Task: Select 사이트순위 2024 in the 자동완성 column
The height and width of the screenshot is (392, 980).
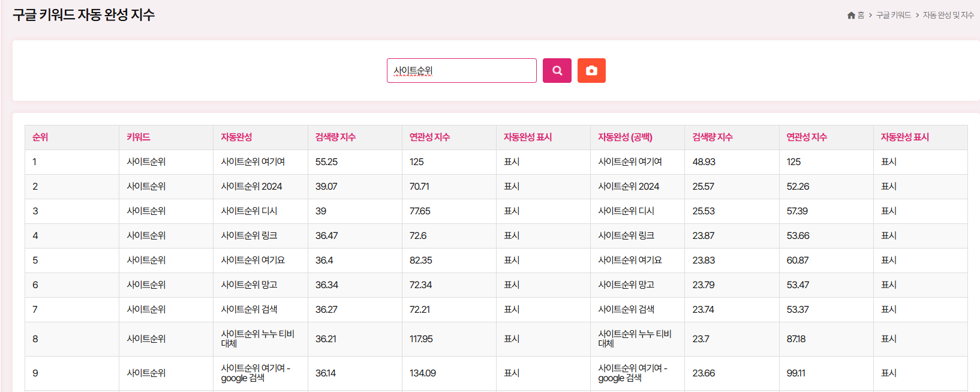Action: pos(251,187)
